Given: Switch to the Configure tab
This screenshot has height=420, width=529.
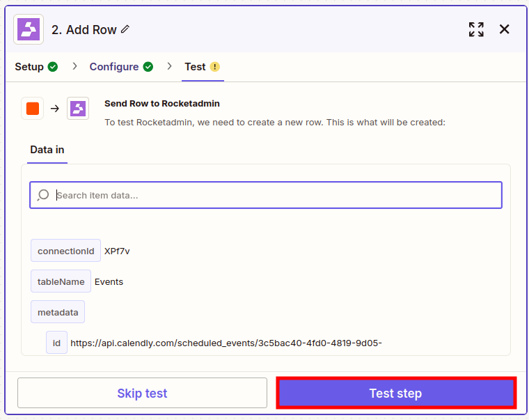Looking at the screenshot, I should (x=121, y=67).
